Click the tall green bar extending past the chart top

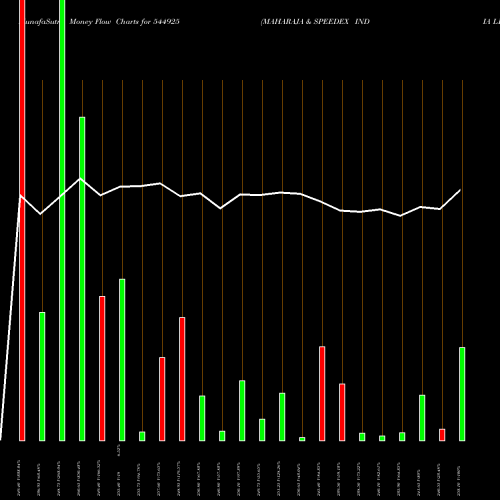62,220
